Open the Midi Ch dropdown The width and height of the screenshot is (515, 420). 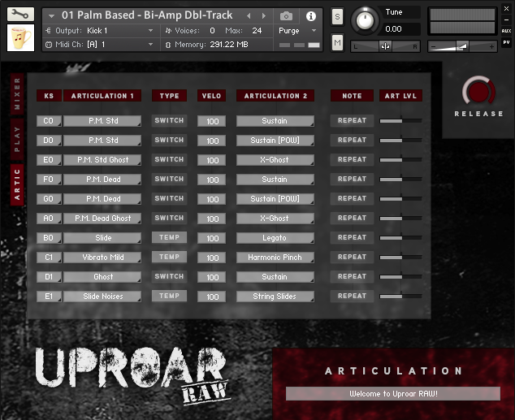(x=102, y=45)
